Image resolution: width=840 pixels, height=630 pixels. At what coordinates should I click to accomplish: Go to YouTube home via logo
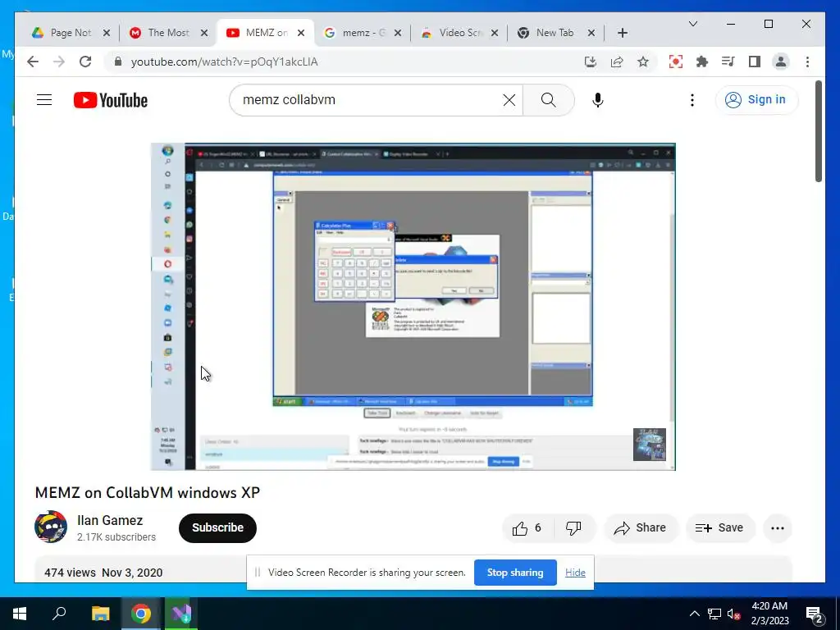coord(111,100)
